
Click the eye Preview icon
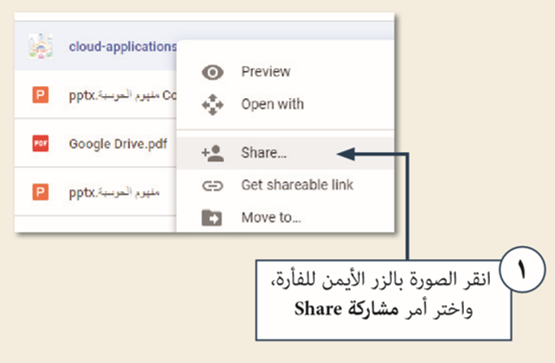click(212, 72)
